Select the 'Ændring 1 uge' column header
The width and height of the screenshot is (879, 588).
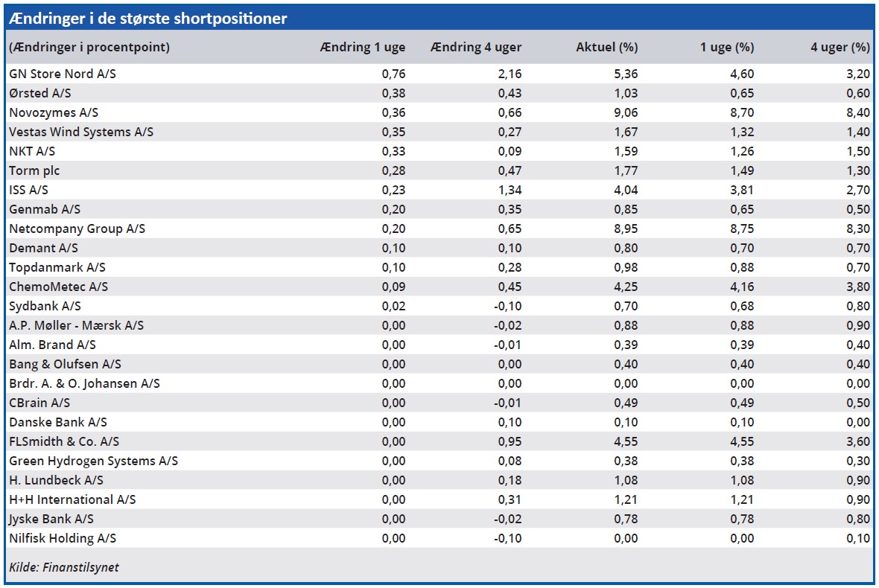(x=362, y=48)
